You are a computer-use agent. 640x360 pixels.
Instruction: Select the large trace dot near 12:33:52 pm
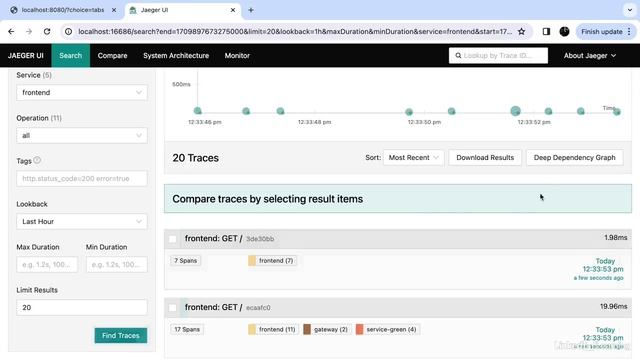tap(516, 111)
